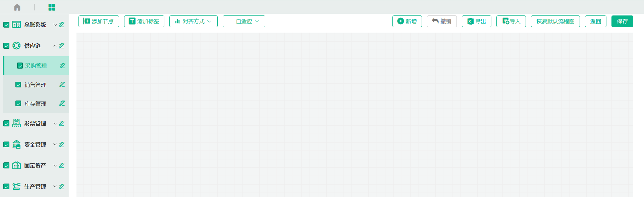644x197 pixels.
Task: Open the 总账系统 menu item
Action: point(35,25)
